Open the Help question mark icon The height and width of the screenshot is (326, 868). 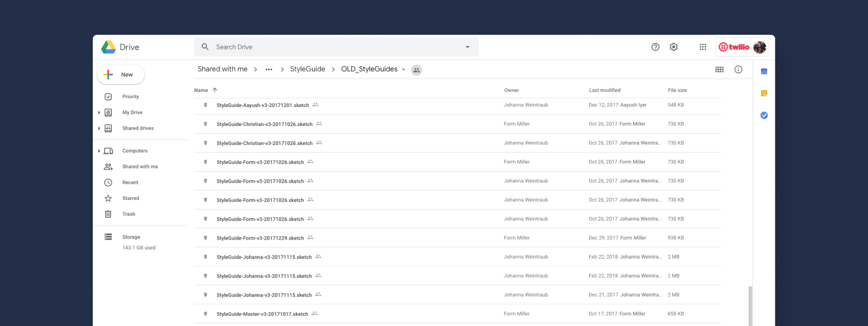655,47
